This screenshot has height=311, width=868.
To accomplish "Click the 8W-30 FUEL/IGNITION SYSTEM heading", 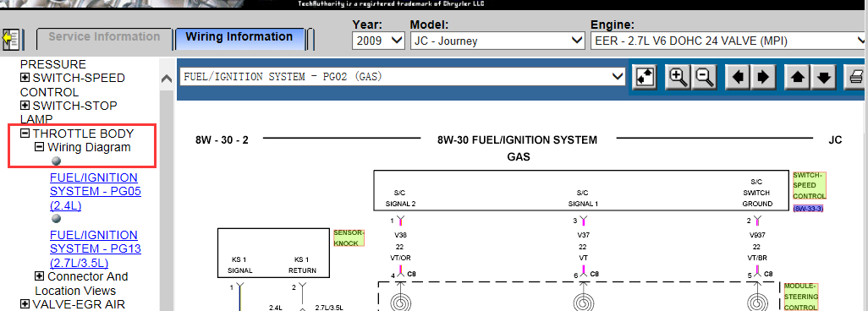I will pos(517,140).
